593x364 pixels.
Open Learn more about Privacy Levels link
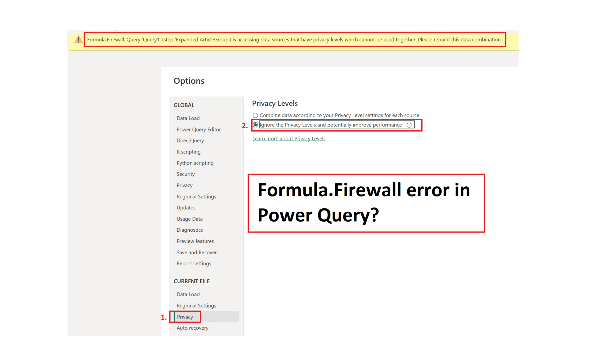289,138
